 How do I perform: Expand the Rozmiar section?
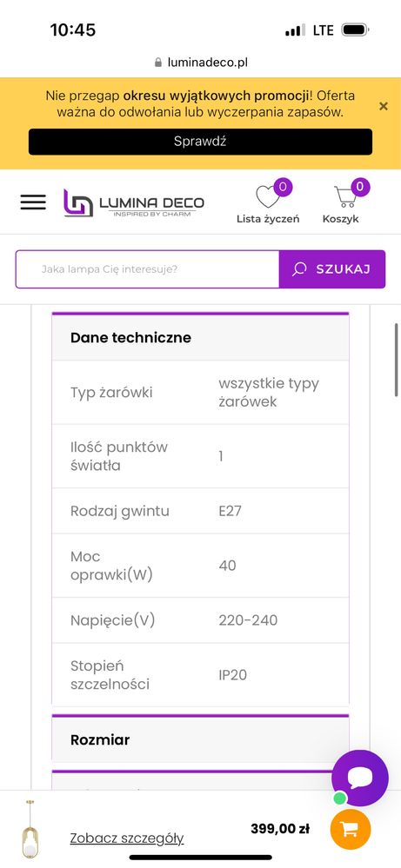(x=200, y=739)
